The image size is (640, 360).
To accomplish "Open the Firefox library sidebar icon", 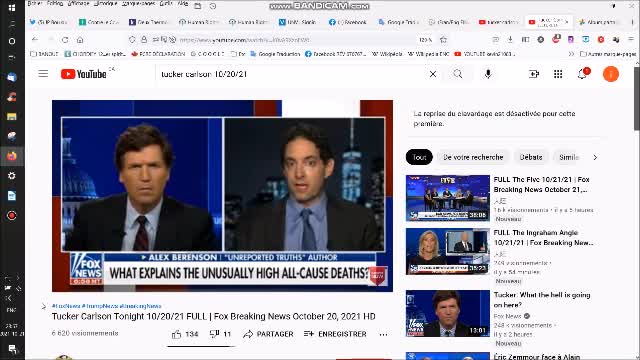I will pos(525,39).
